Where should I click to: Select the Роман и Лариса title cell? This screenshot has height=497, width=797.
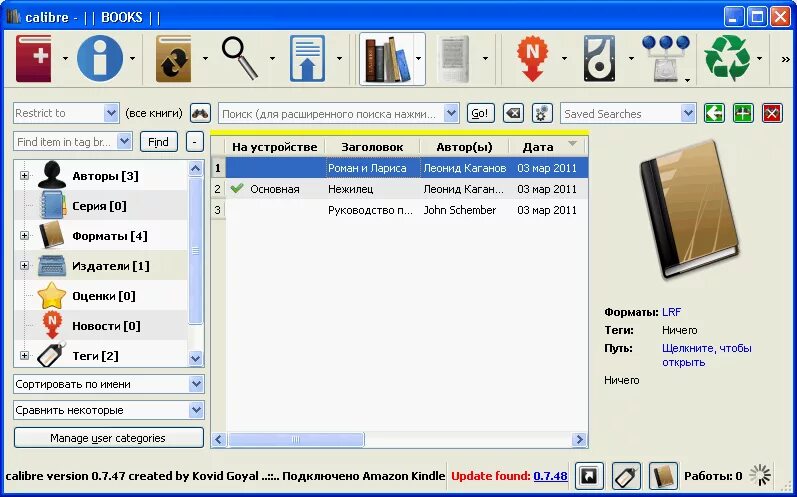(373, 168)
